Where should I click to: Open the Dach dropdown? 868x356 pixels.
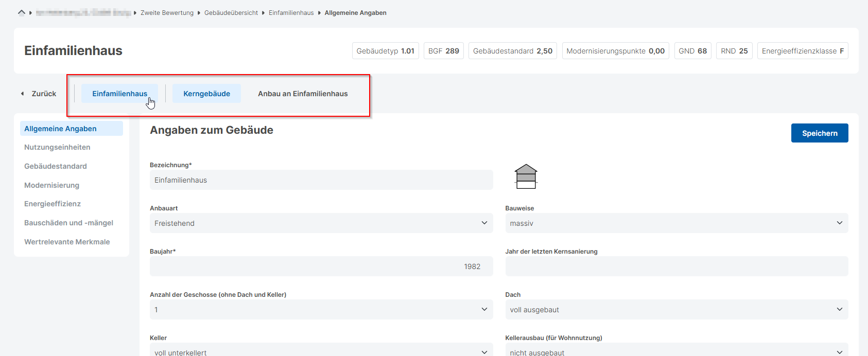tap(676, 310)
